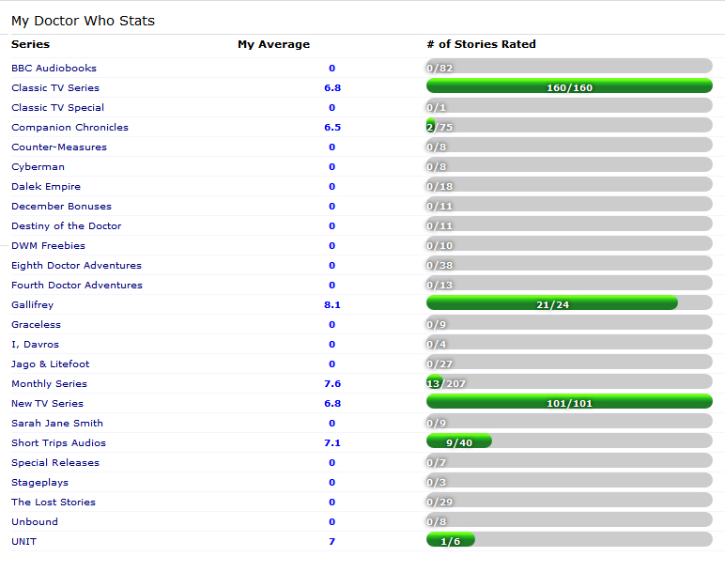Screen dimensions: 725x588
Task: Open the Companion Chronicles link
Action: click(x=69, y=127)
